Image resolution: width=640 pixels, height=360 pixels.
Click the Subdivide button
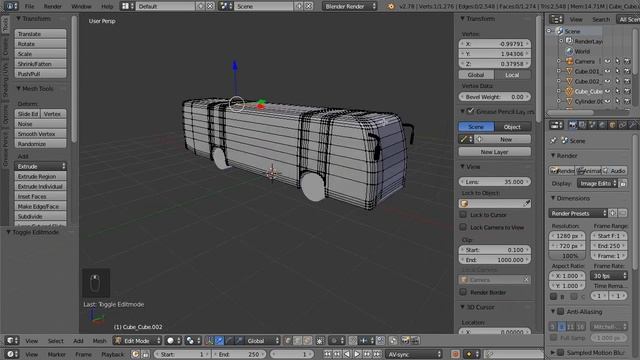(40, 216)
